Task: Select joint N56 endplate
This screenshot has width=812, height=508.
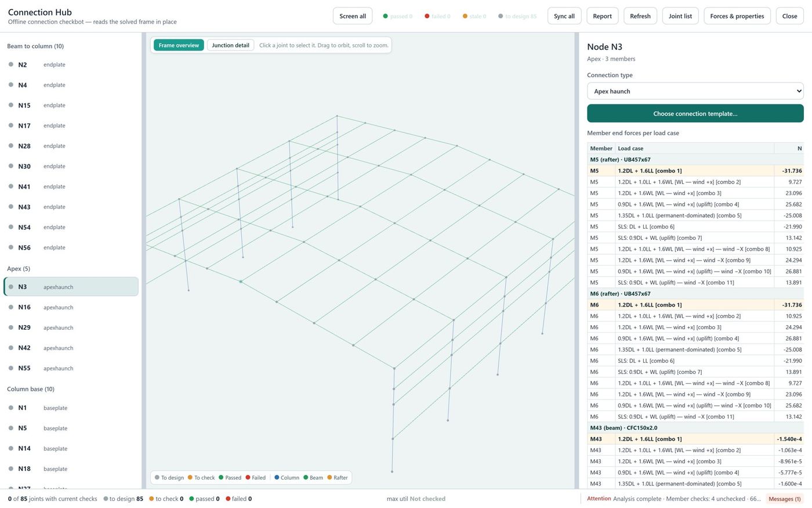Action: pyautogui.click(x=71, y=247)
